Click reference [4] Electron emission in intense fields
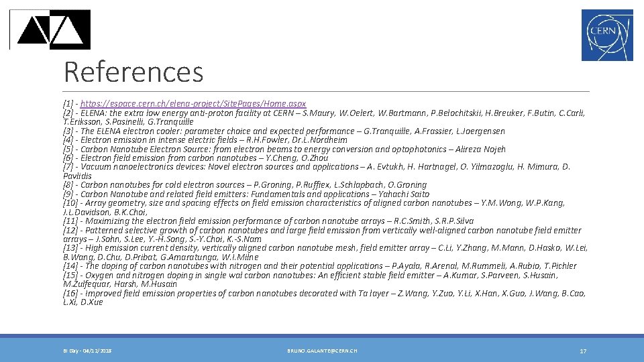 205,140
